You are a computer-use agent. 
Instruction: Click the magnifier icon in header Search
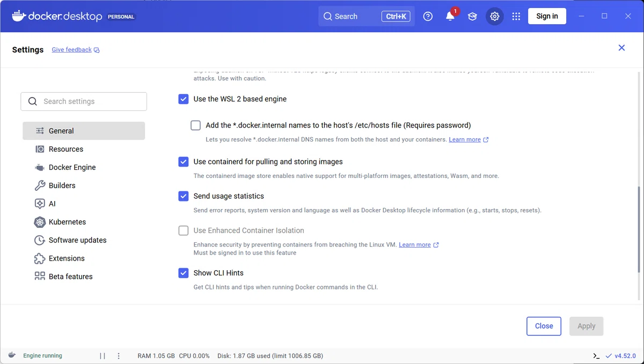coord(328,16)
